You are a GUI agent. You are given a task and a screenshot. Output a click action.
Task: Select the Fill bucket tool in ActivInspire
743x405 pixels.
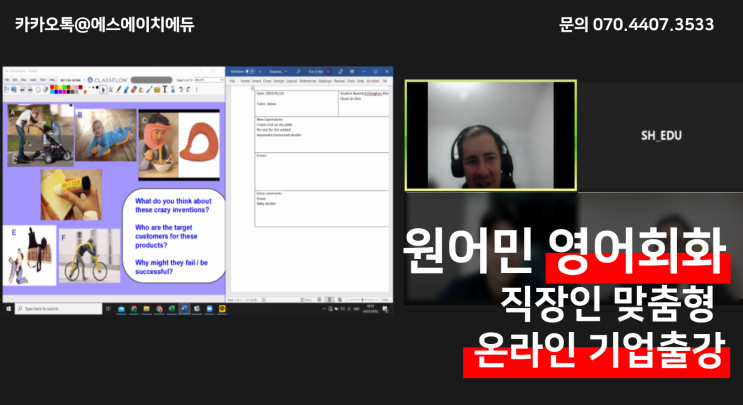pyautogui.click(x=141, y=89)
